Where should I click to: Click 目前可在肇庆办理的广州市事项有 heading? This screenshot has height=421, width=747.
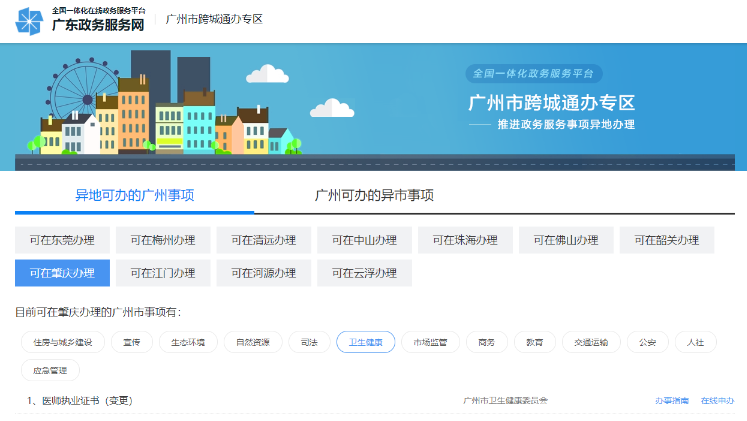click(x=98, y=312)
